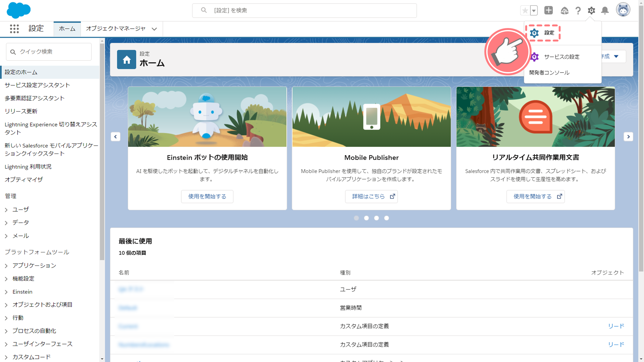644x362 pixels.
Task: Click the 営業時間 type cell
Action: 351,308
